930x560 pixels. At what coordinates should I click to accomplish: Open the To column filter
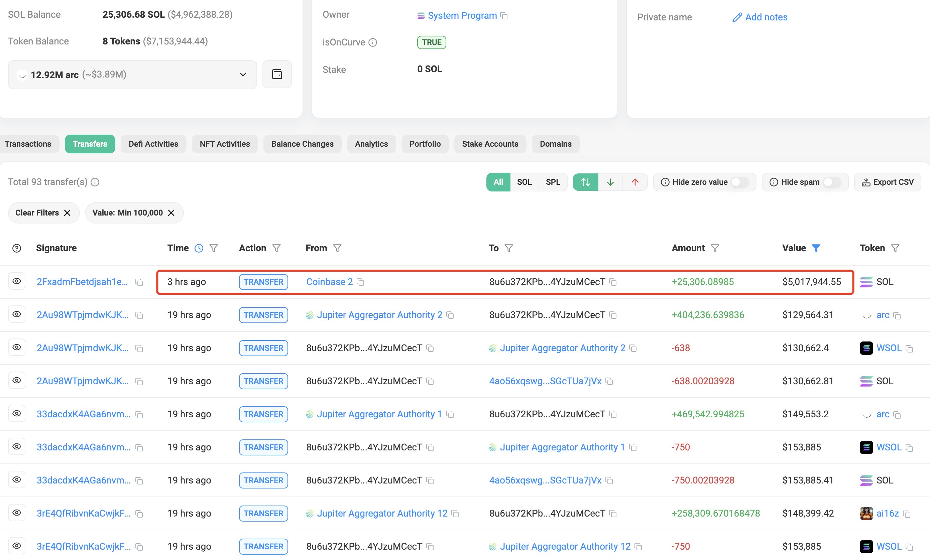click(509, 248)
